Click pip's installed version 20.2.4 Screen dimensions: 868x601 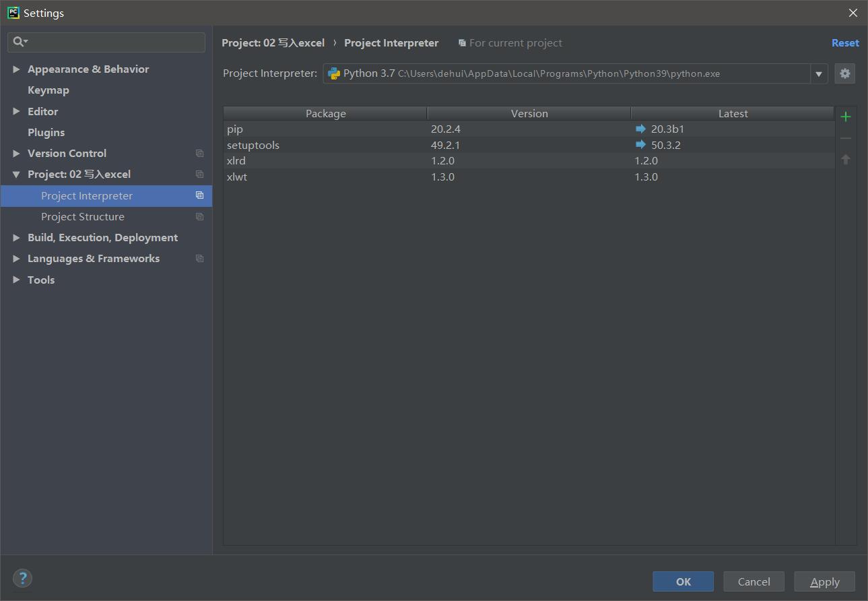446,129
